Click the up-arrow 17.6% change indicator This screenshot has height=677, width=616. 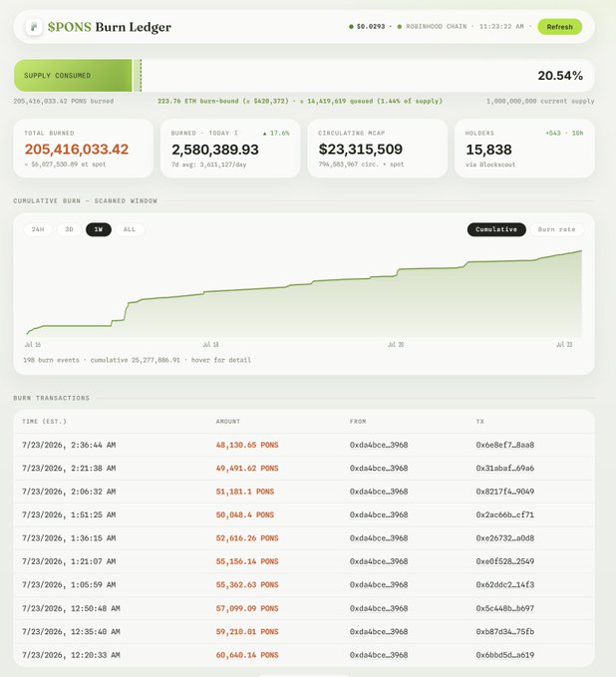click(276, 133)
